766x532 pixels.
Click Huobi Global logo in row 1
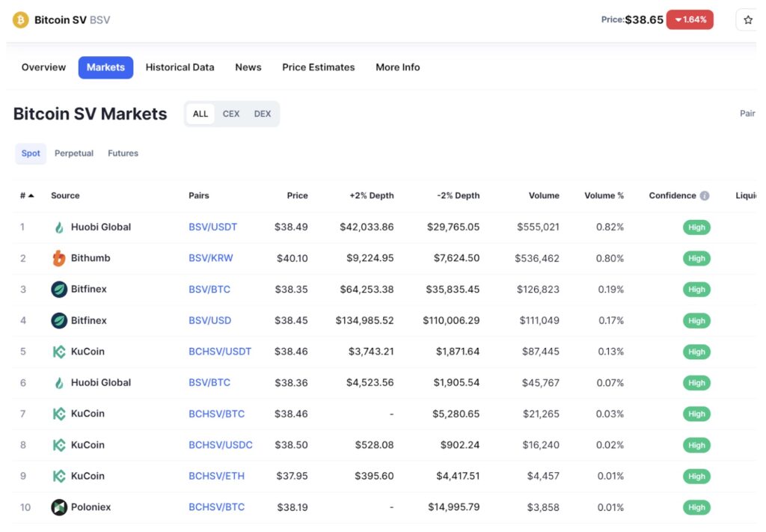coord(59,227)
